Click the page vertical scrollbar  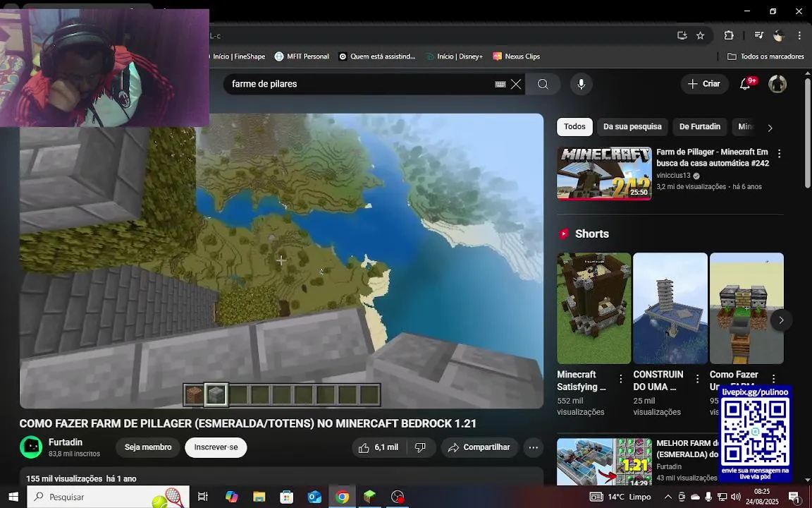pos(808,134)
